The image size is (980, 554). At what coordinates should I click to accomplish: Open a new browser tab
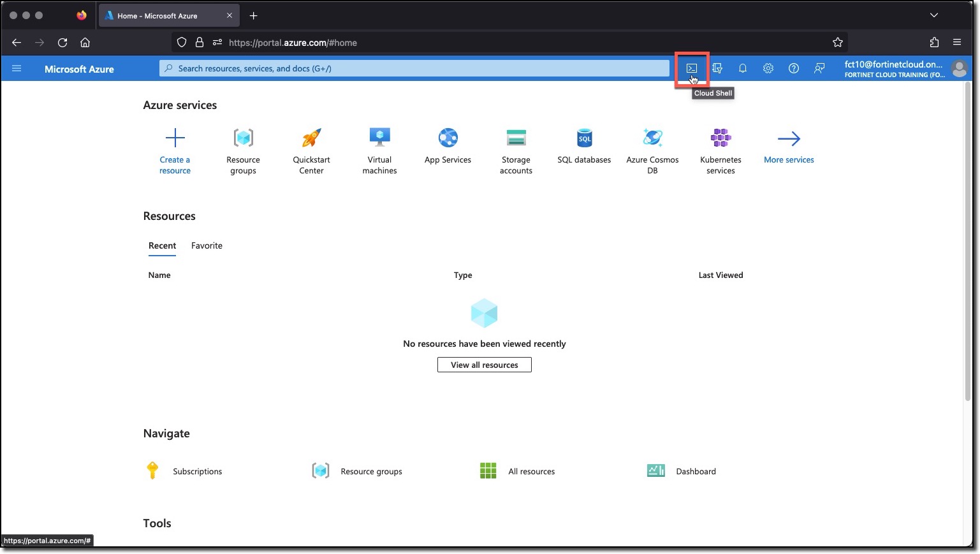coord(253,15)
